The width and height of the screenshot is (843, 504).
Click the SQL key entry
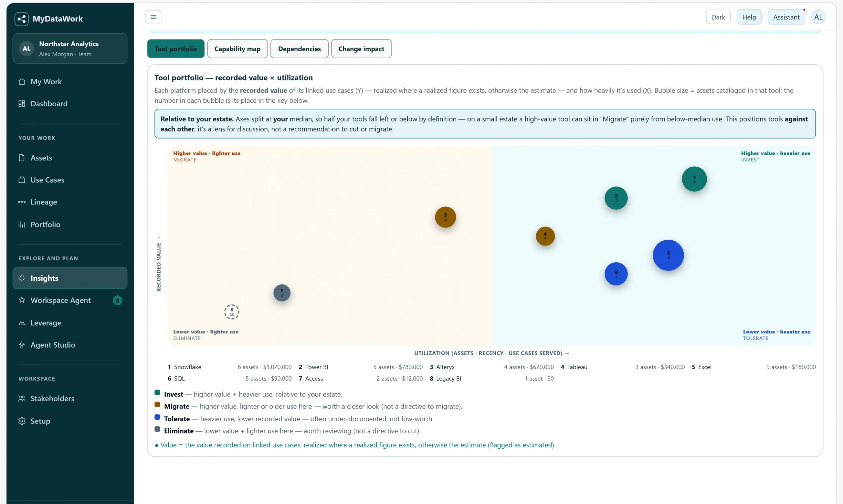(x=230, y=379)
